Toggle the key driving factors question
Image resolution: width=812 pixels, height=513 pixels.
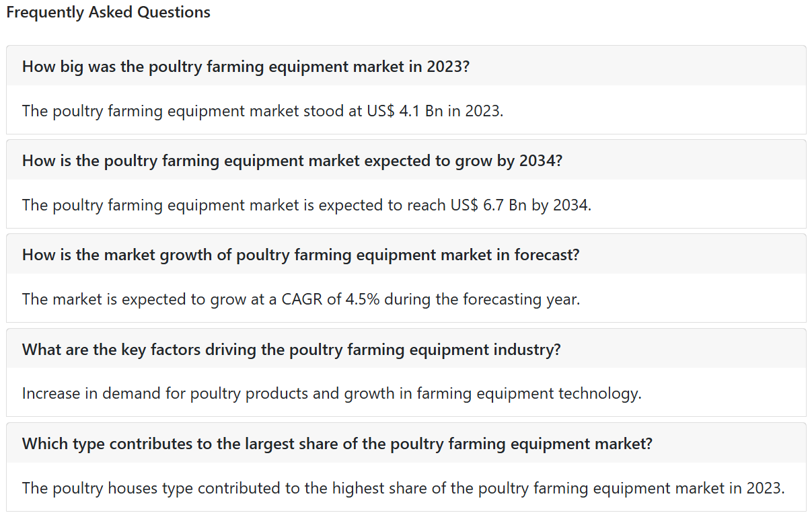pos(291,350)
